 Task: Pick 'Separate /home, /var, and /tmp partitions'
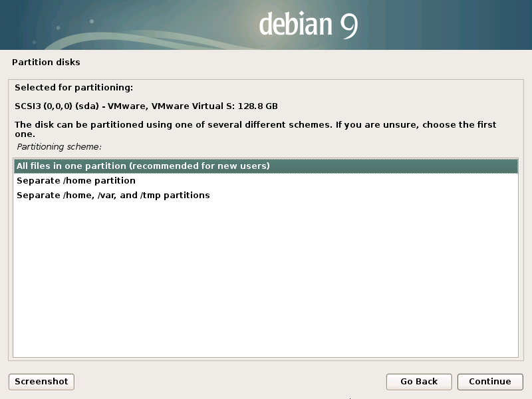pyautogui.click(x=265, y=196)
